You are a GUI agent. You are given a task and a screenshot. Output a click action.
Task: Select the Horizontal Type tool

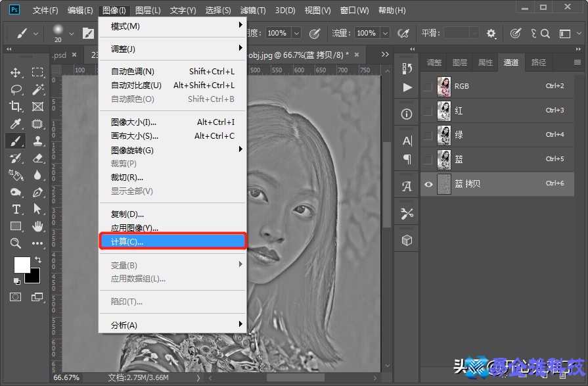point(16,209)
